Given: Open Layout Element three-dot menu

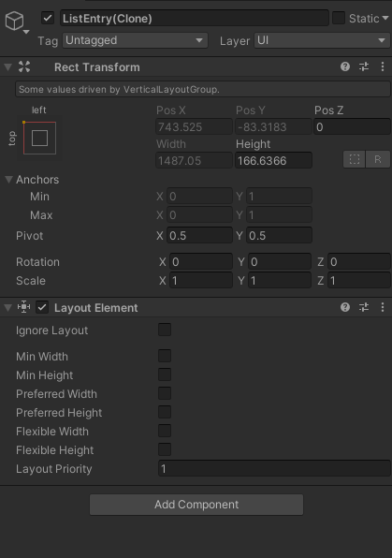Looking at the screenshot, I should click(383, 307).
